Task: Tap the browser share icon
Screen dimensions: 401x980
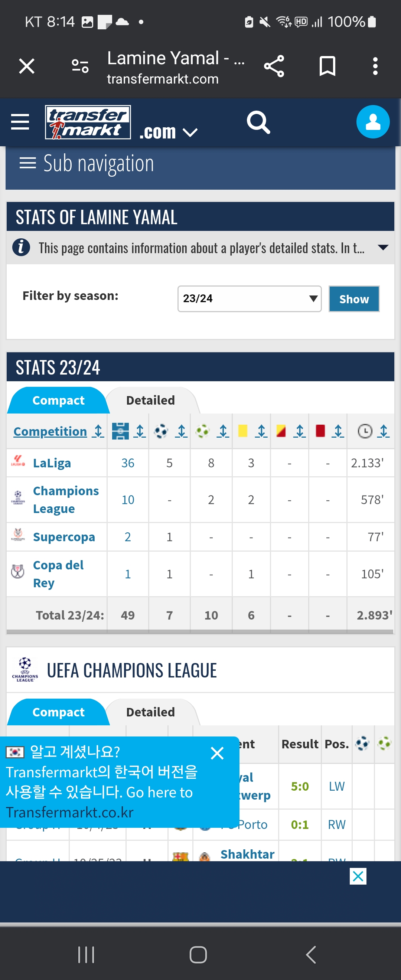Action: tap(274, 66)
